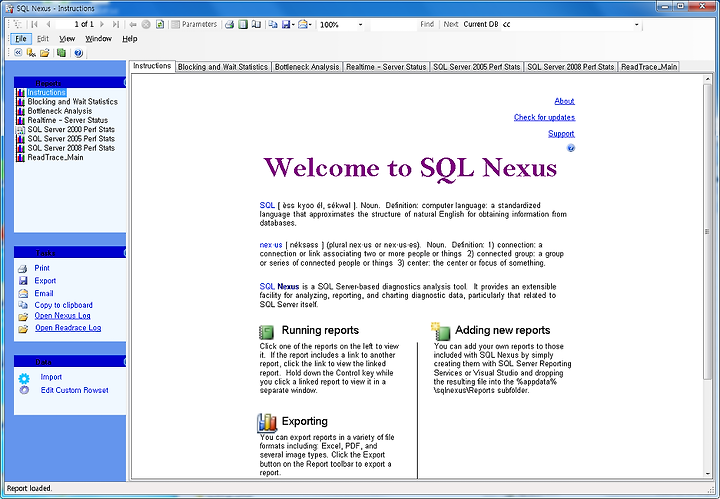Open the Help menu

tap(129, 39)
